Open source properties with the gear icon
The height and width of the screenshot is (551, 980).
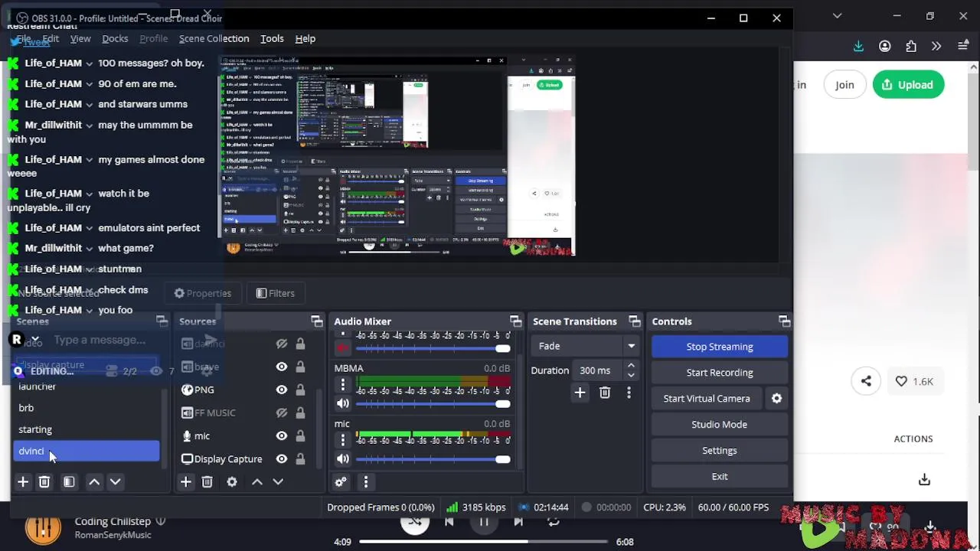232,481
